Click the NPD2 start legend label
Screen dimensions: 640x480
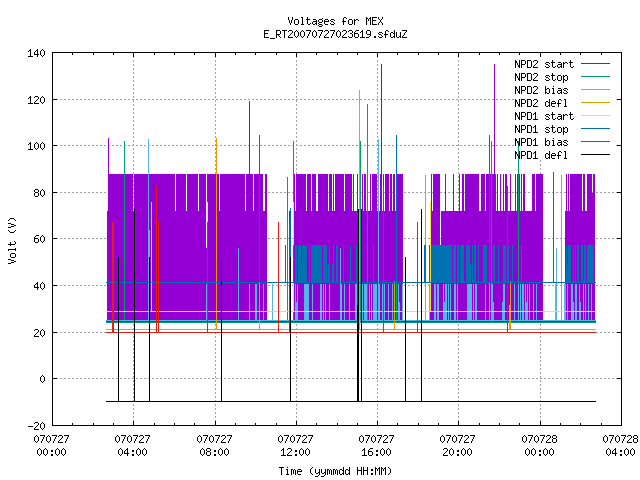point(544,64)
